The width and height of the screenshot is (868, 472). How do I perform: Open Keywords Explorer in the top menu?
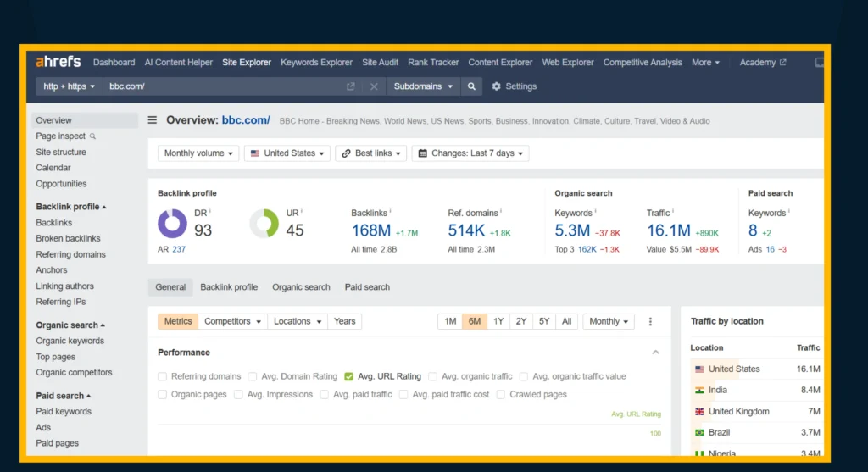tap(316, 63)
